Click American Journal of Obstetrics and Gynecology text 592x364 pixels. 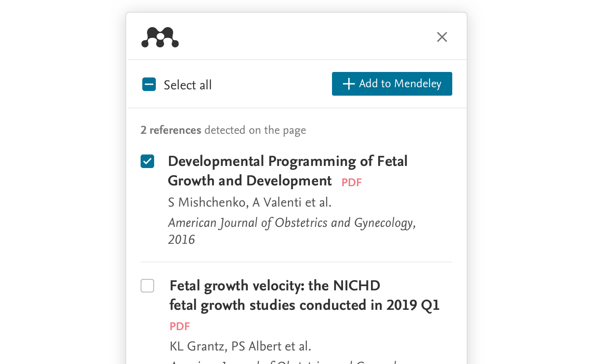coord(291,223)
